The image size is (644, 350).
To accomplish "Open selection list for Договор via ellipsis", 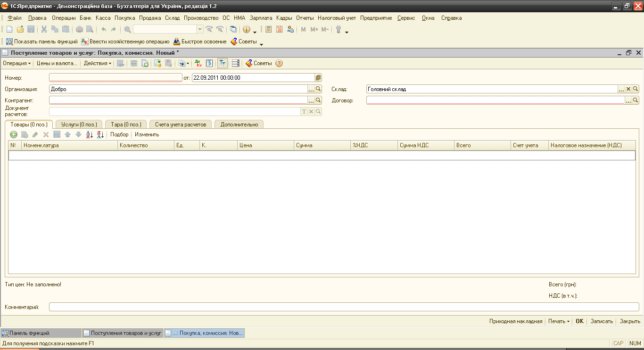I will coord(628,100).
